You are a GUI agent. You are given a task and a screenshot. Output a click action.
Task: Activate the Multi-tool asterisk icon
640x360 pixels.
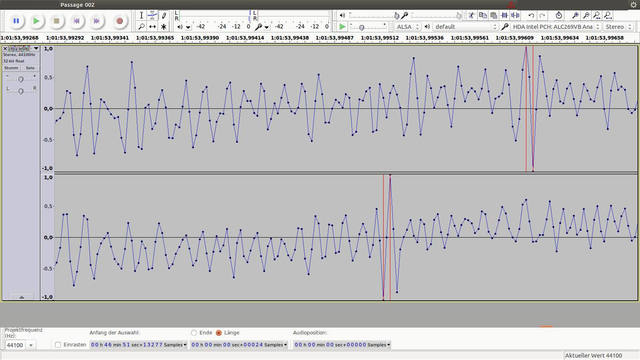(164, 27)
